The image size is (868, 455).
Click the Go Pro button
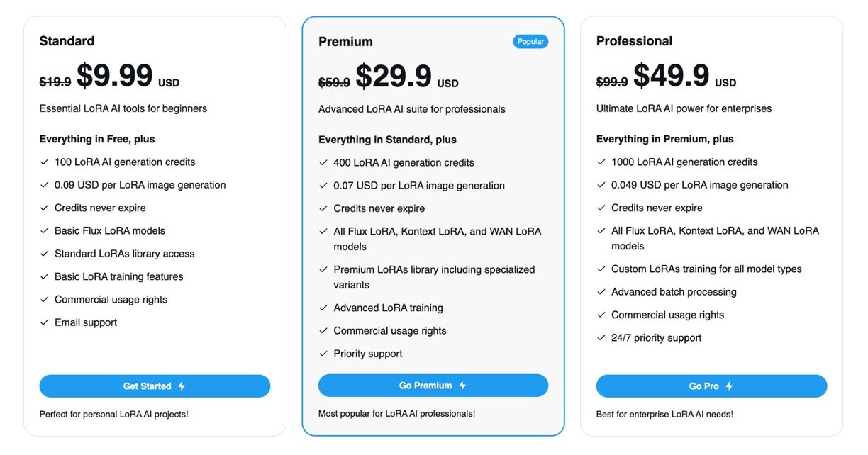pos(711,386)
